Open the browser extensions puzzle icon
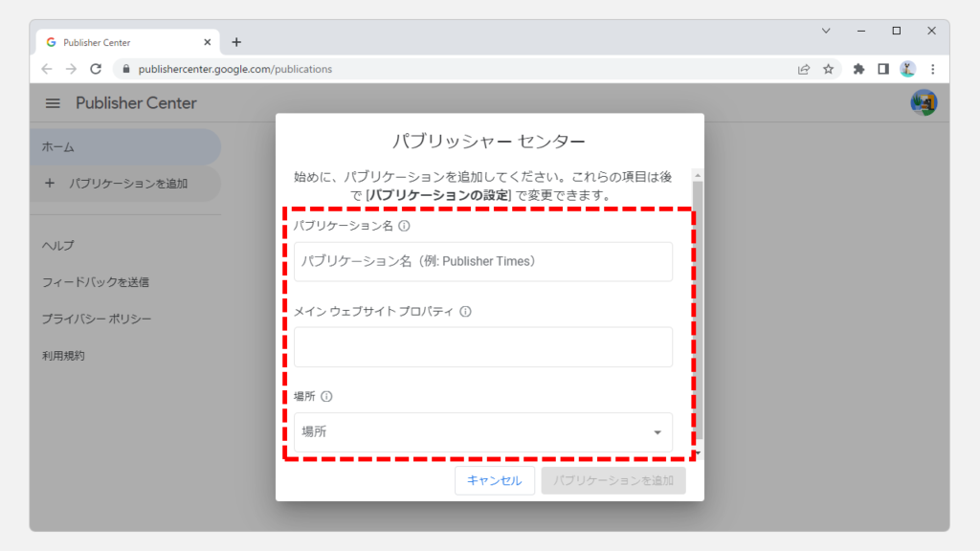Screen dimensions: 980x551 858,69
